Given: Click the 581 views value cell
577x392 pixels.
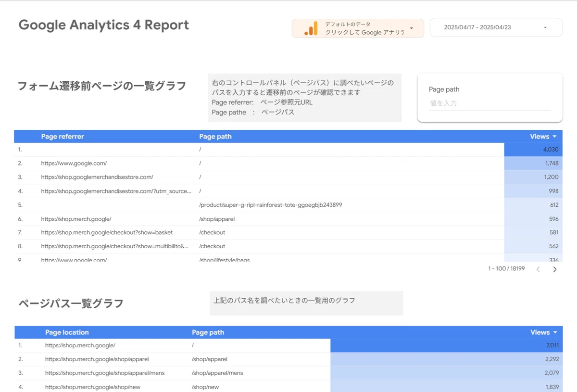Looking at the screenshot, I should [x=533, y=232].
